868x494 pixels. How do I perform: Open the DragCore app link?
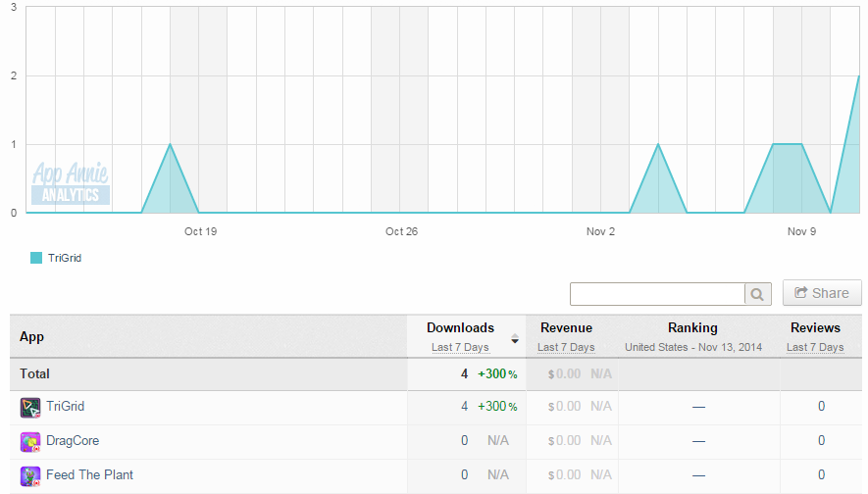tap(73, 440)
